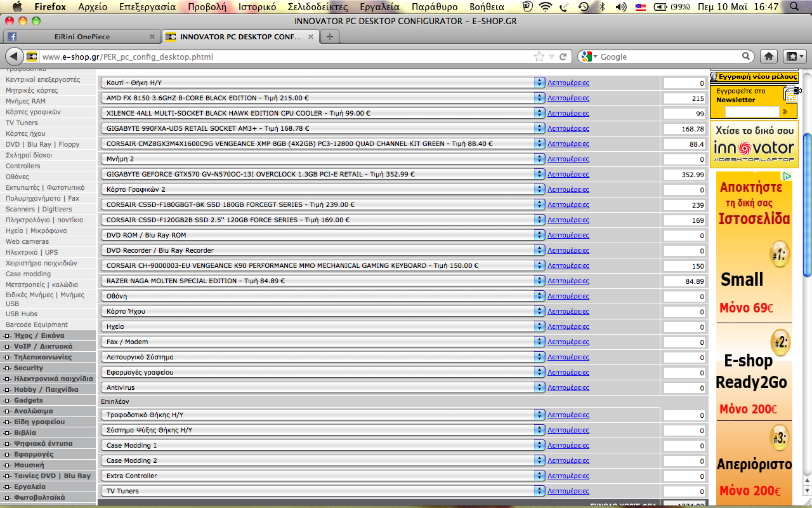
Task: Click the volume icon in menu bar
Action: pos(621,7)
